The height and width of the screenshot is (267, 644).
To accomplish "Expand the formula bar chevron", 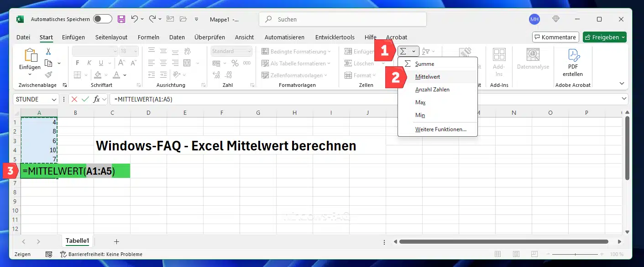I will point(624,99).
